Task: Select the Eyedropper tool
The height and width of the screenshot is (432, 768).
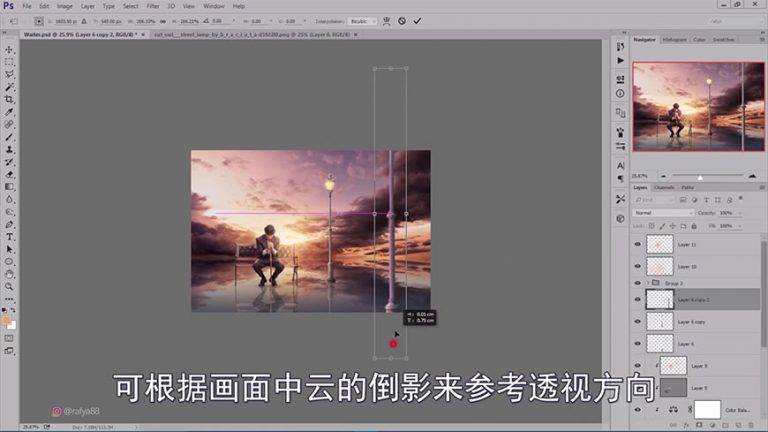Action: [x=9, y=112]
